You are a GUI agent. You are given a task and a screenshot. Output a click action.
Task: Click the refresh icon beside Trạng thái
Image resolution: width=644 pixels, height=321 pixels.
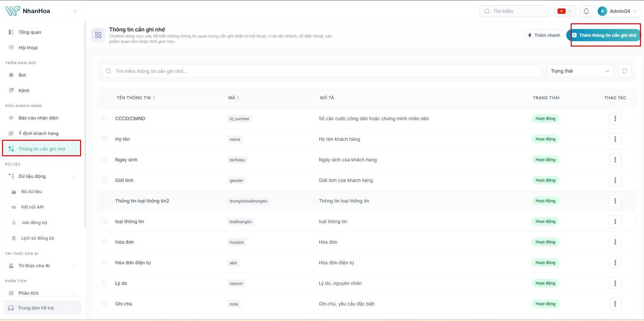pyautogui.click(x=625, y=71)
